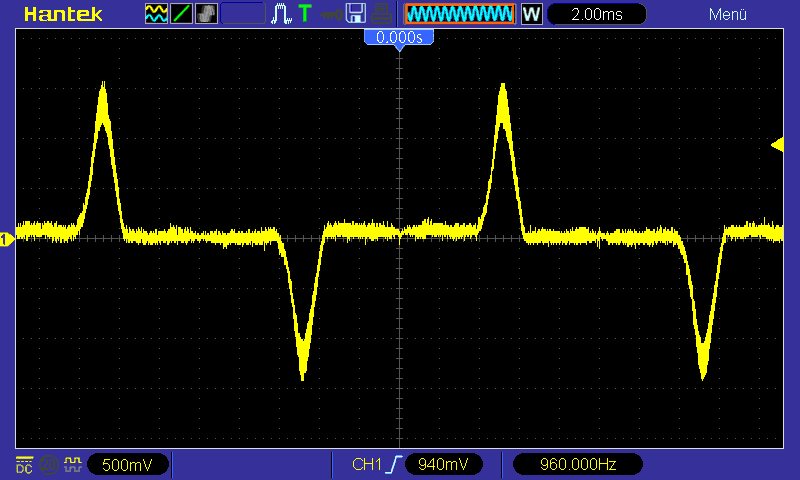The height and width of the screenshot is (480, 800).
Task: Click the green T trigger status icon
Action: (x=305, y=14)
